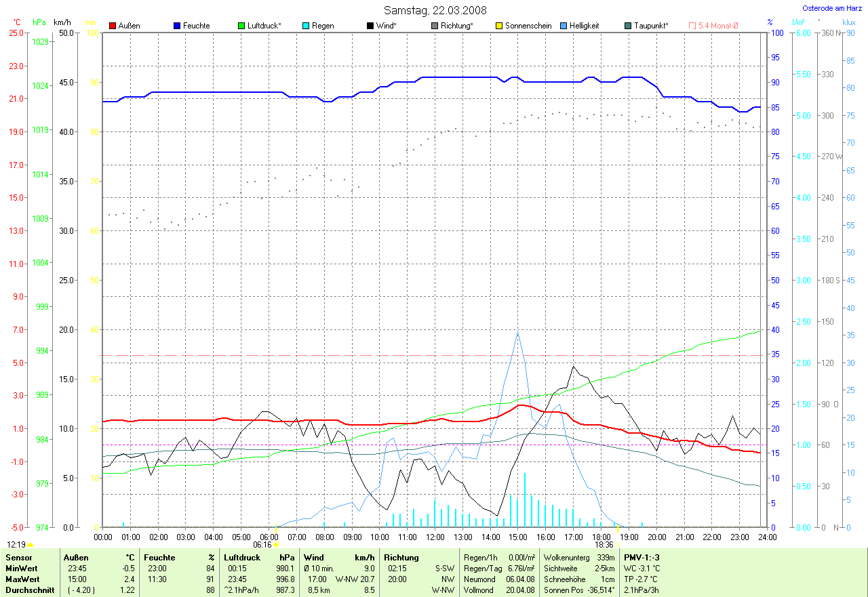Click the Osterode am Harz location link
The image size is (868, 597).
click(x=832, y=8)
